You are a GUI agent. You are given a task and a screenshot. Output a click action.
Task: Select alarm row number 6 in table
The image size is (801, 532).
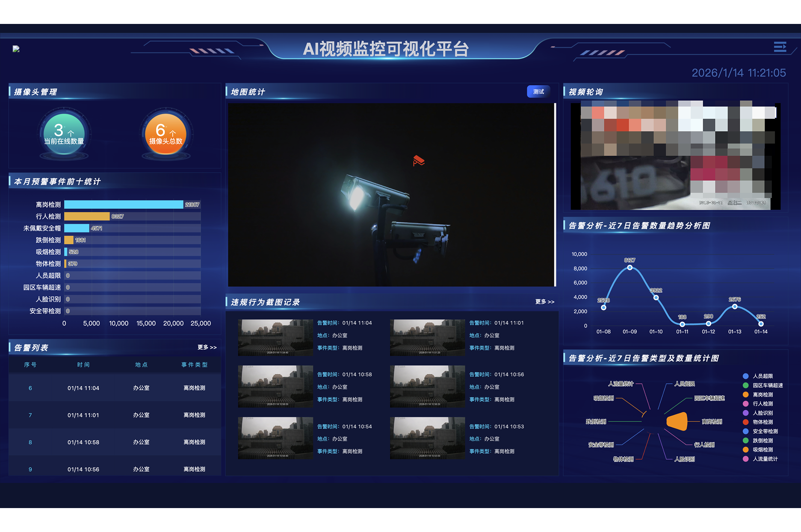point(115,388)
